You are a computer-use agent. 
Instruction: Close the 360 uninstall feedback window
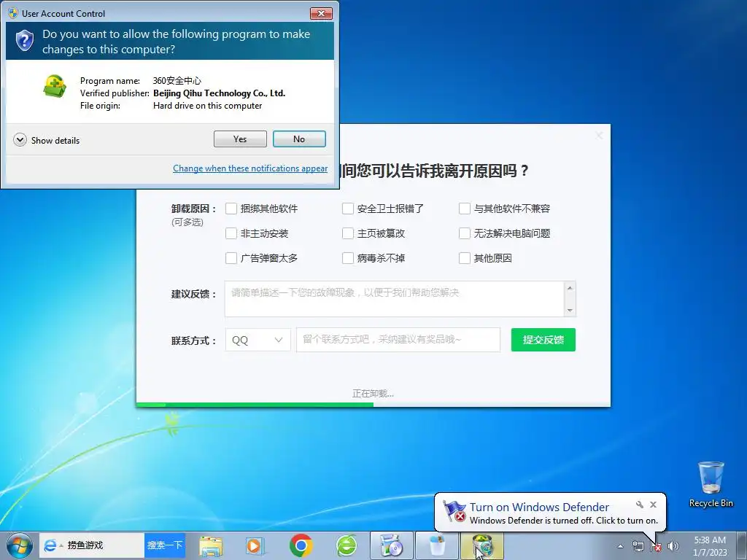(x=599, y=136)
